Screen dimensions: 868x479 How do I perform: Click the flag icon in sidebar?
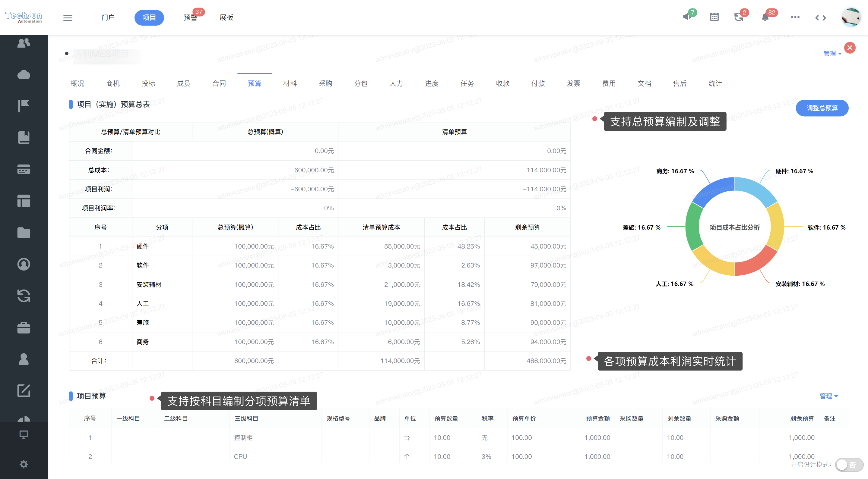pos(24,106)
